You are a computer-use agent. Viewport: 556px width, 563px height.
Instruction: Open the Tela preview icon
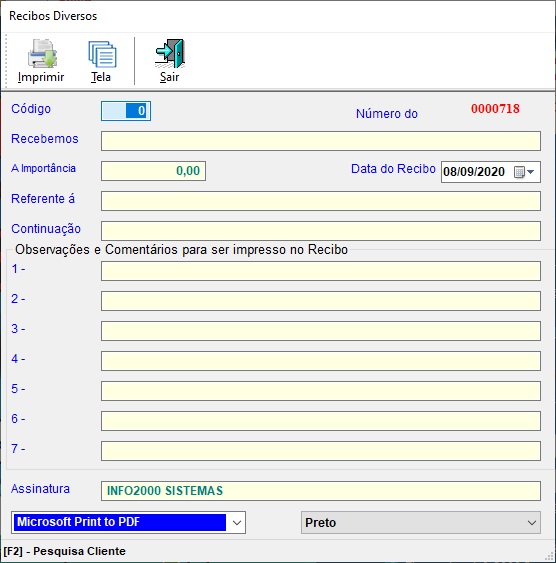pos(102,54)
